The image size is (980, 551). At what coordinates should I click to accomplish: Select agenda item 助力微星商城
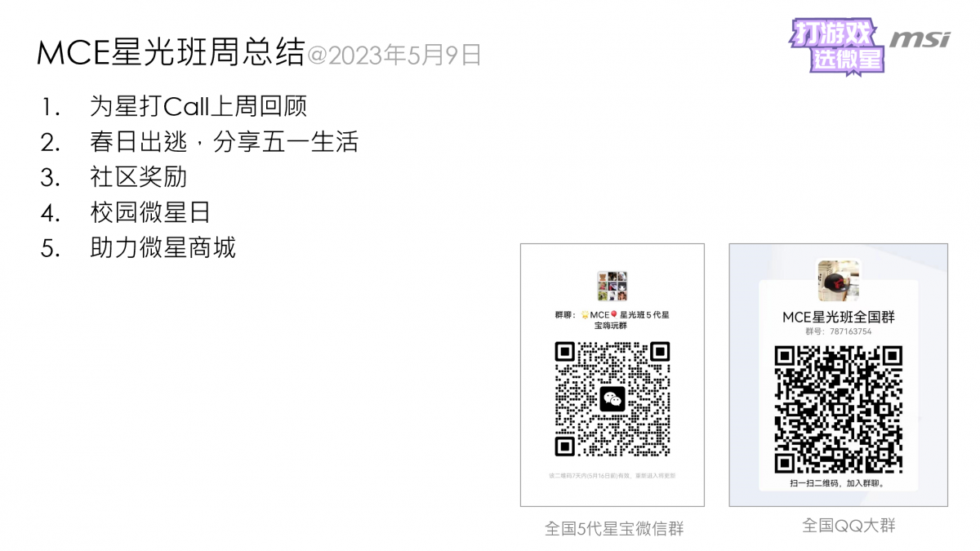(163, 247)
